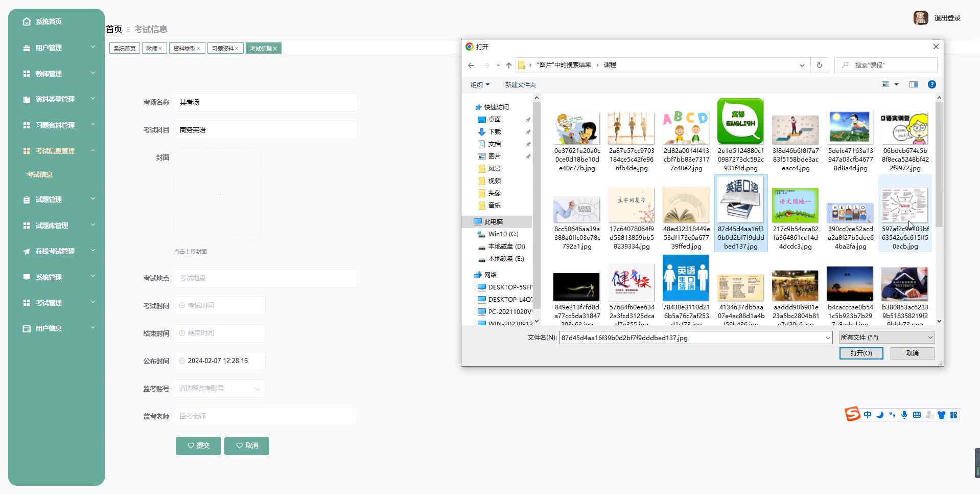Image resolution: width=980 pixels, height=494 pixels.
Task: Click the 资料类型管理 sidebar icon
Action: coord(27,99)
